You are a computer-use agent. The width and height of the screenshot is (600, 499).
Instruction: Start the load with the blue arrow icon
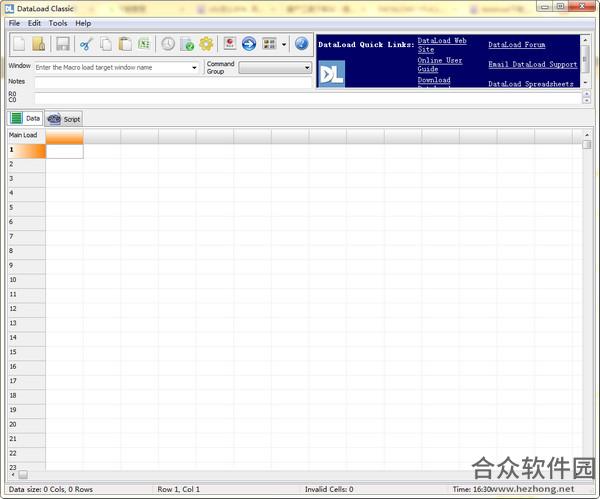tap(249, 44)
